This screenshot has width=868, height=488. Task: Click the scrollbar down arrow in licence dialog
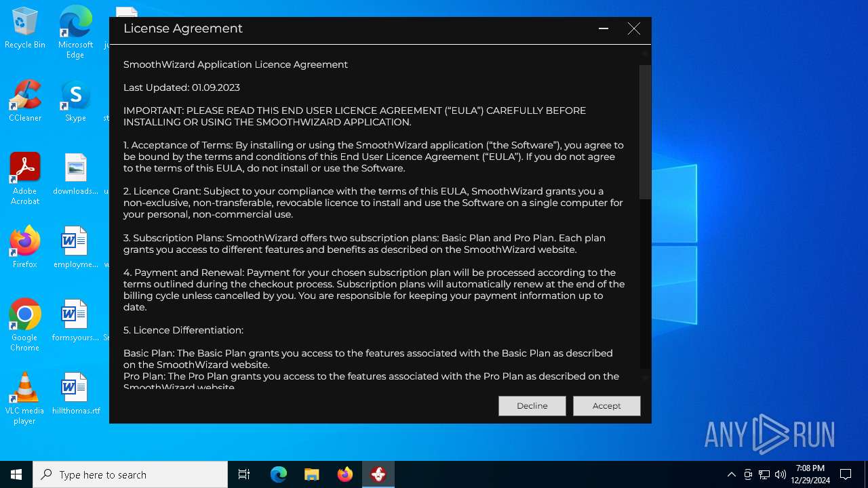coord(645,378)
